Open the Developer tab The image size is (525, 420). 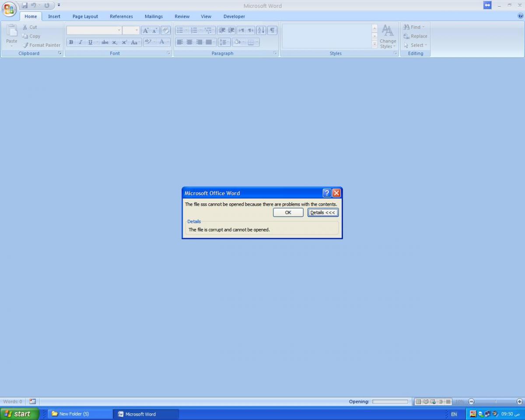click(234, 16)
